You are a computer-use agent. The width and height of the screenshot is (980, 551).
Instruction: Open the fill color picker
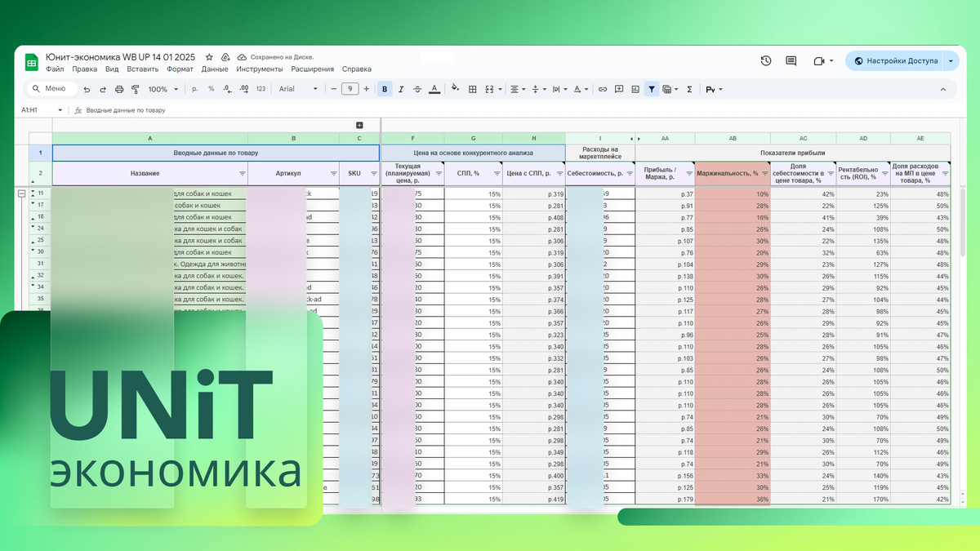click(x=456, y=89)
